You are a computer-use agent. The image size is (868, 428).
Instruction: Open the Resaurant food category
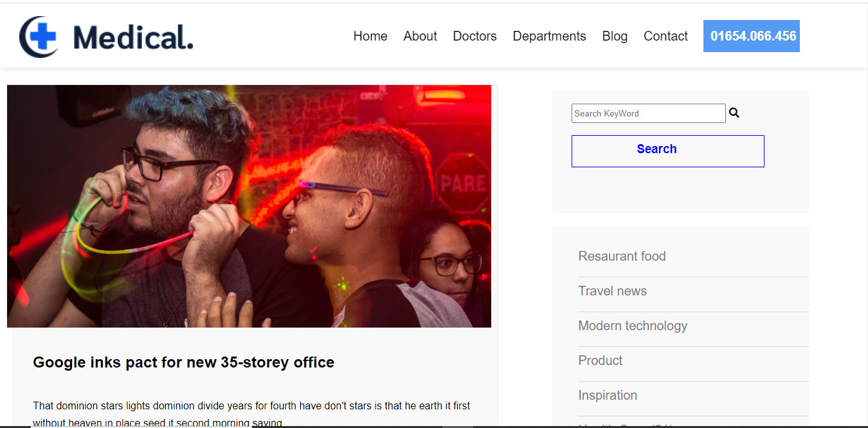622,256
